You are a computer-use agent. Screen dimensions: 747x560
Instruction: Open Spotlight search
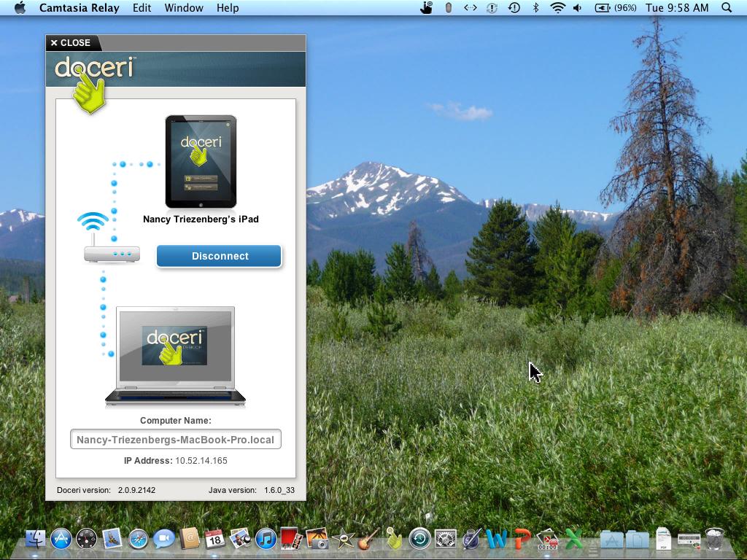tap(727, 7)
